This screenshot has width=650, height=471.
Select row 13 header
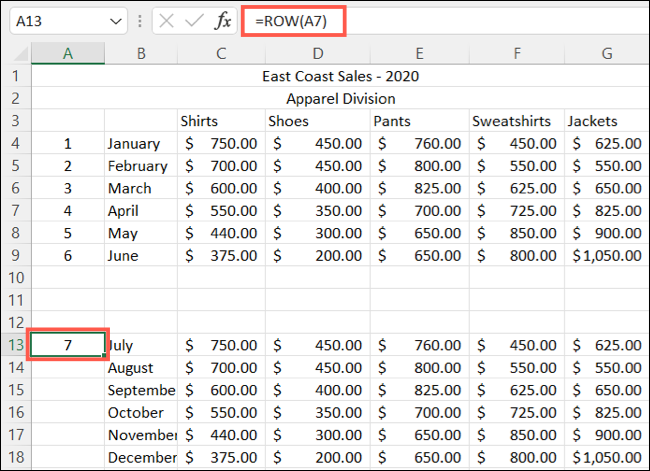click(x=15, y=344)
